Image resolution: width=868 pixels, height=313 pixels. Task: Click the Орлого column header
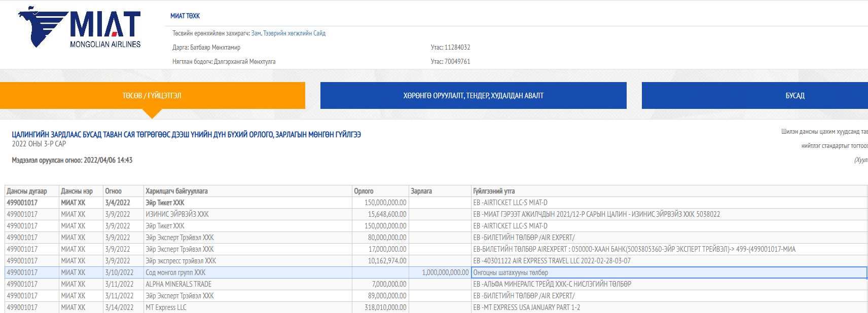tap(364, 191)
